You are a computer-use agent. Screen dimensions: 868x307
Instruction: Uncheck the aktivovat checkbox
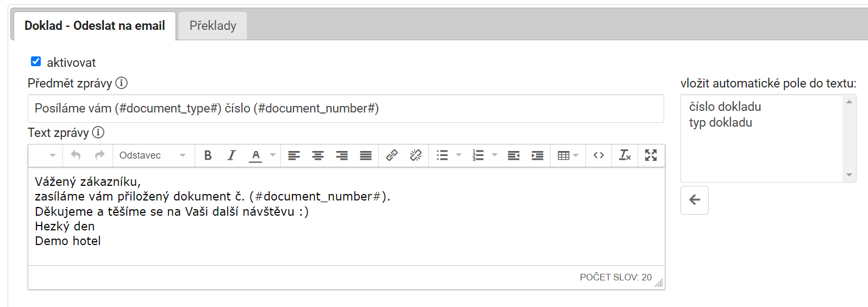click(36, 61)
